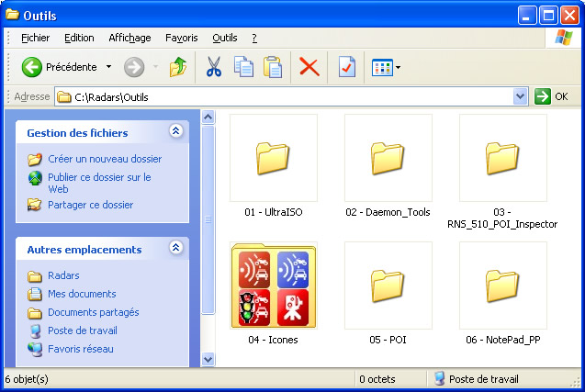Click the Radars folder icon in sidebar

[35, 276]
